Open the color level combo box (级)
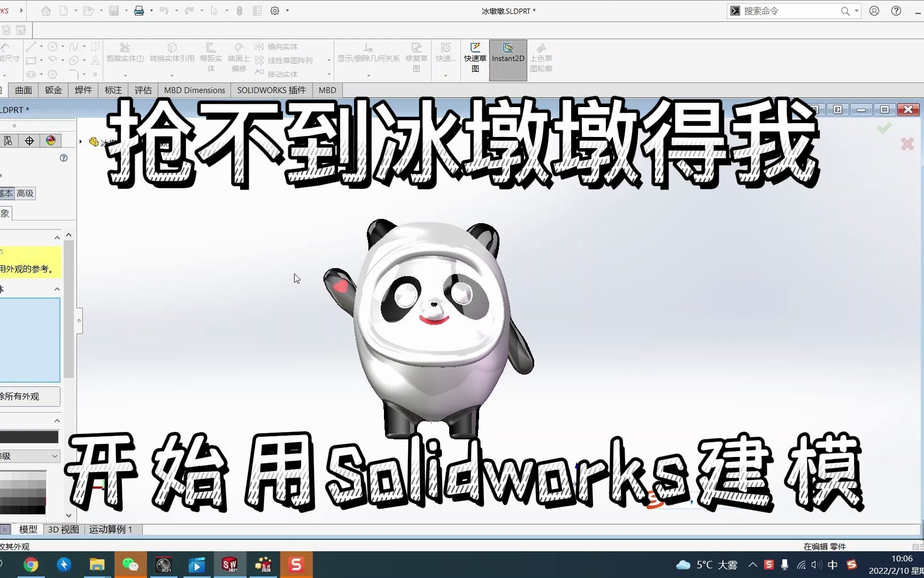Image resolution: width=924 pixels, height=578 pixels. coord(30,456)
